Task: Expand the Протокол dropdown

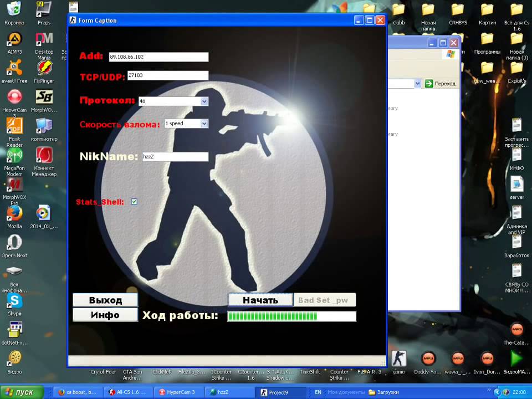Action: coord(204,101)
